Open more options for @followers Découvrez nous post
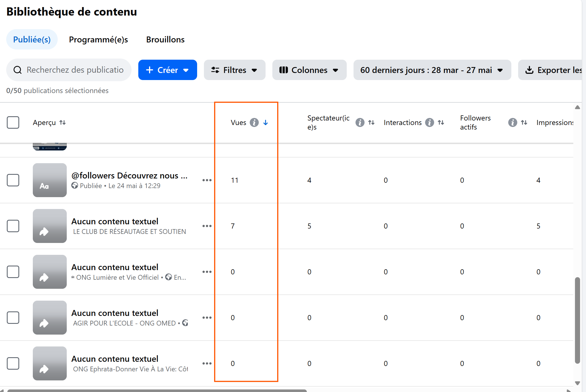 (207, 180)
